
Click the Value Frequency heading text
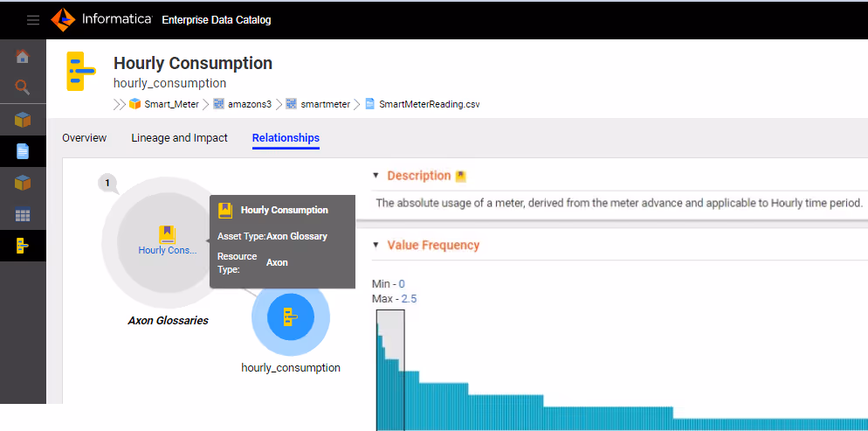point(433,245)
